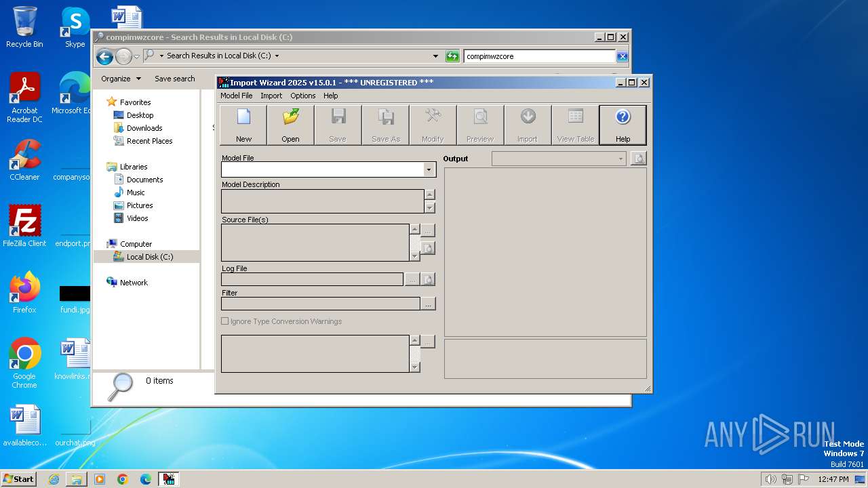Click the Windows Media Player taskbar icon
This screenshot has height=488, width=868.
click(100, 479)
